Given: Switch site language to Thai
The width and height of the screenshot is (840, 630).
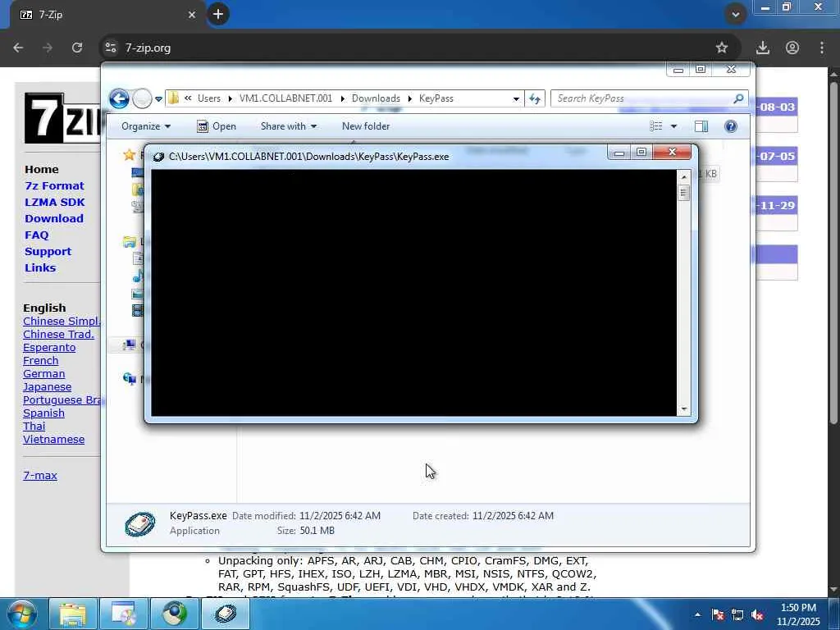Looking at the screenshot, I should tap(34, 427).
